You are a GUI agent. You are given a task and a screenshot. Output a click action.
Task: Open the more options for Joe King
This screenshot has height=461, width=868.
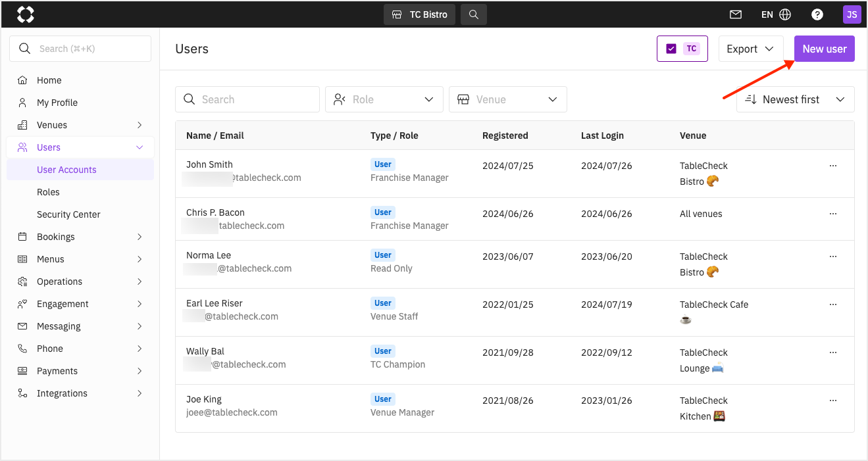click(x=833, y=400)
